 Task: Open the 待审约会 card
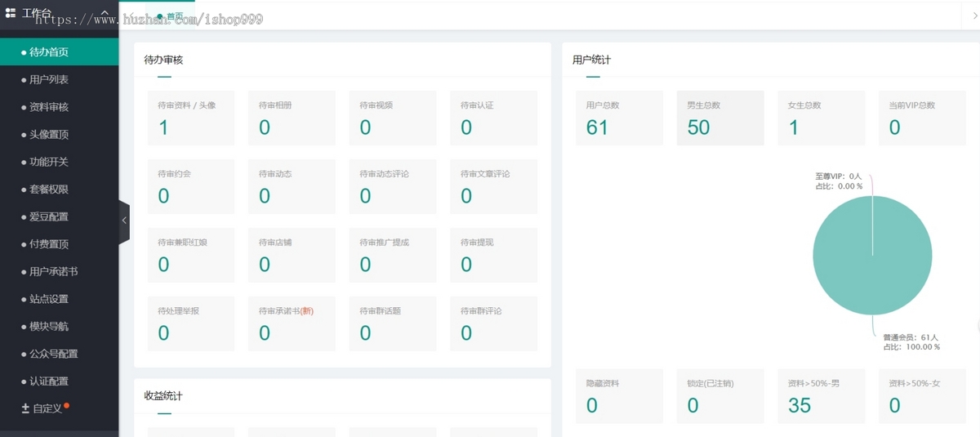(191, 186)
